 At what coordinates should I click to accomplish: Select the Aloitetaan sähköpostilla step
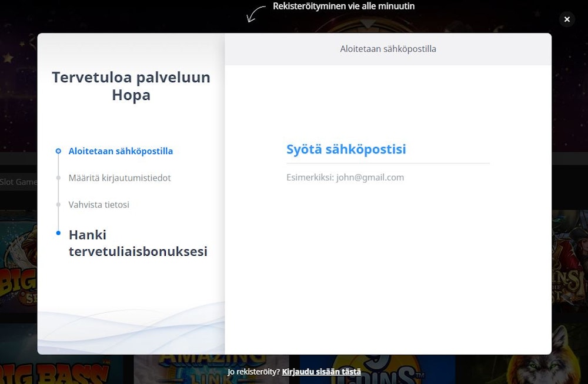click(x=121, y=151)
